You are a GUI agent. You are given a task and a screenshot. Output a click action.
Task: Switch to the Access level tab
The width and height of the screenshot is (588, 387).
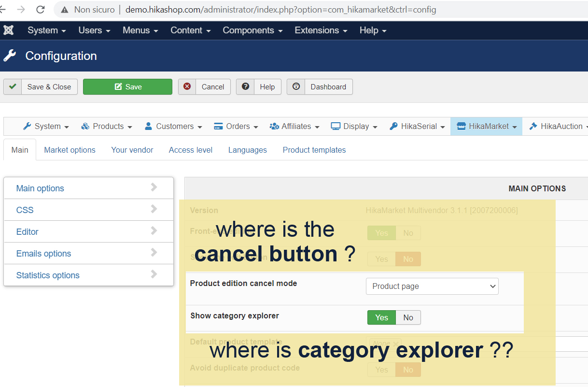click(x=191, y=150)
